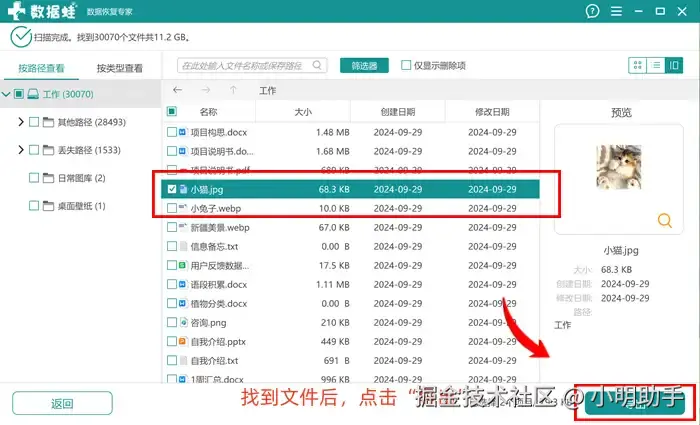Check the 丢失路径 folder checkbox

34,150
